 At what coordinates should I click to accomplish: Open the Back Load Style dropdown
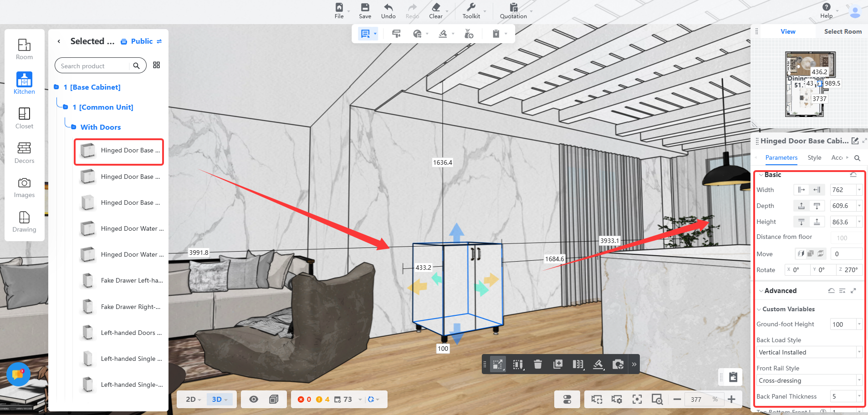coord(809,352)
